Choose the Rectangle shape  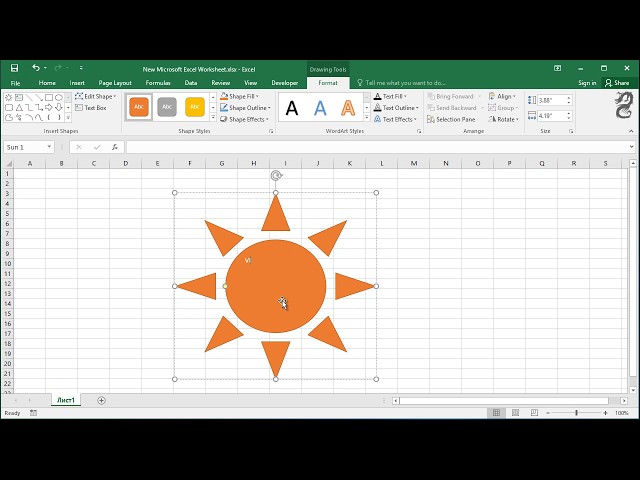pyautogui.click(x=49, y=98)
